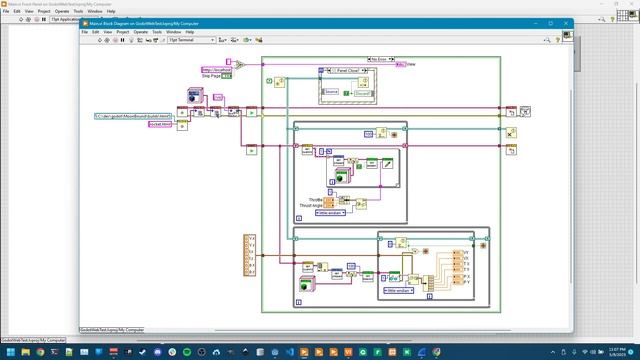Screen dimensions: 640x360
Task: Select the View indicator terminal
Action: click(401, 64)
